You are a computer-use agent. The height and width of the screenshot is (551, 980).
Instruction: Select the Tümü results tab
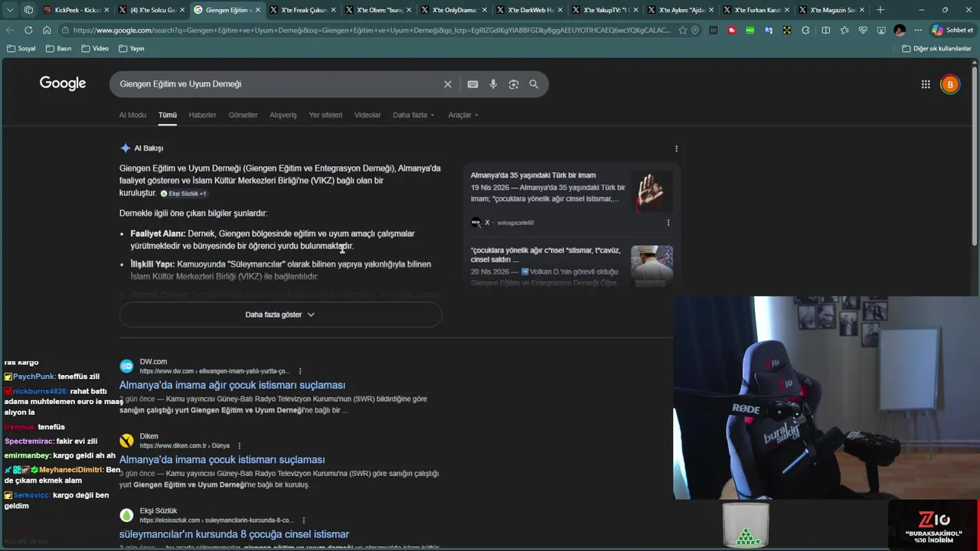(168, 115)
